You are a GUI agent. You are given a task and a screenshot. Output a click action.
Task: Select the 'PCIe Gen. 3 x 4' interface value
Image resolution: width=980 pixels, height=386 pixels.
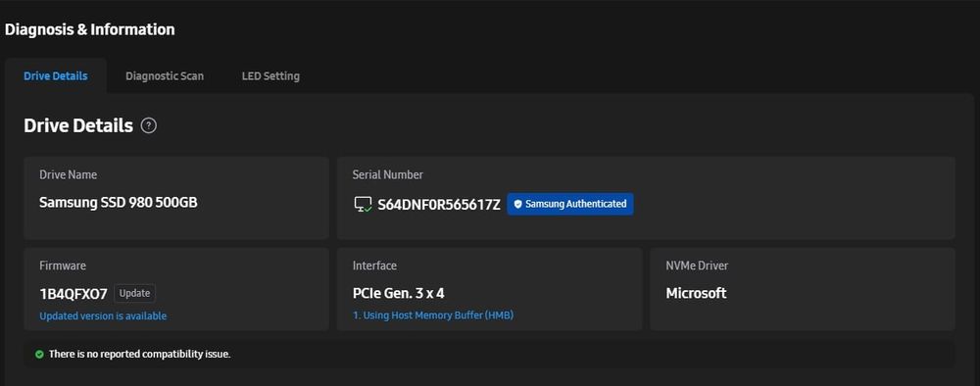point(399,293)
